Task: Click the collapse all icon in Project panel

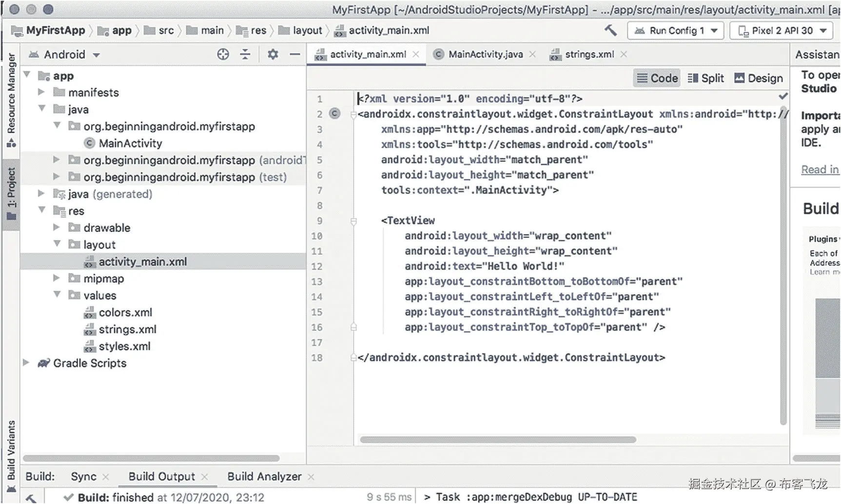Action: pyautogui.click(x=245, y=54)
